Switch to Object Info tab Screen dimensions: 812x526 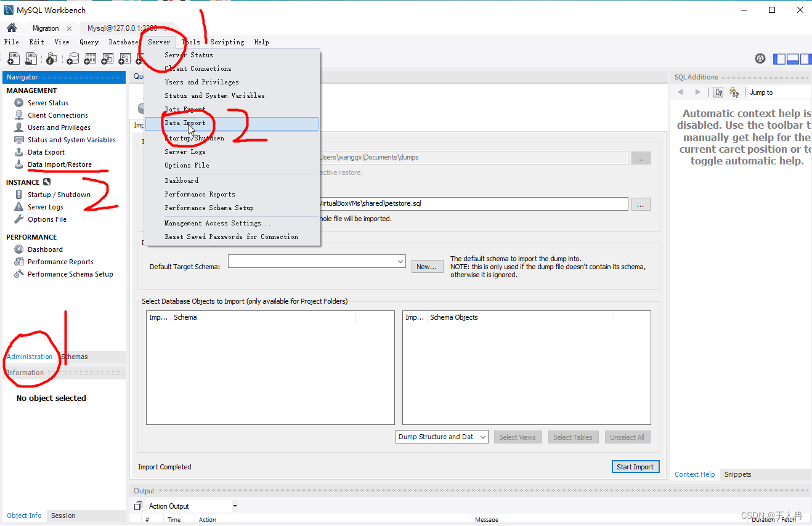coord(24,516)
